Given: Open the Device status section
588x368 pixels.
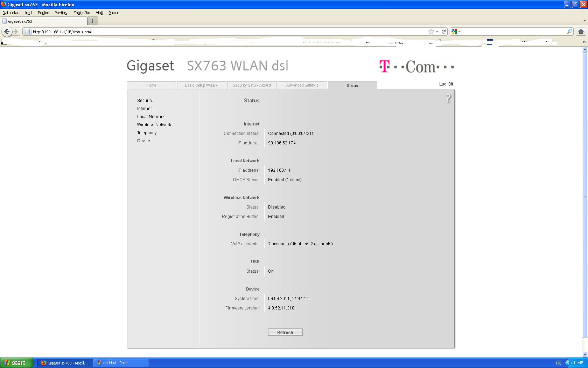Looking at the screenshot, I should tap(143, 141).
